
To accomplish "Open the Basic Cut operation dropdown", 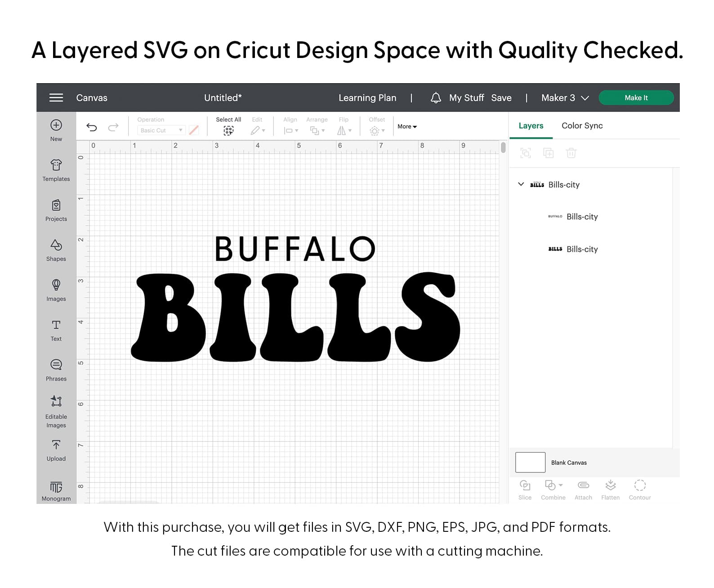I will [161, 130].
